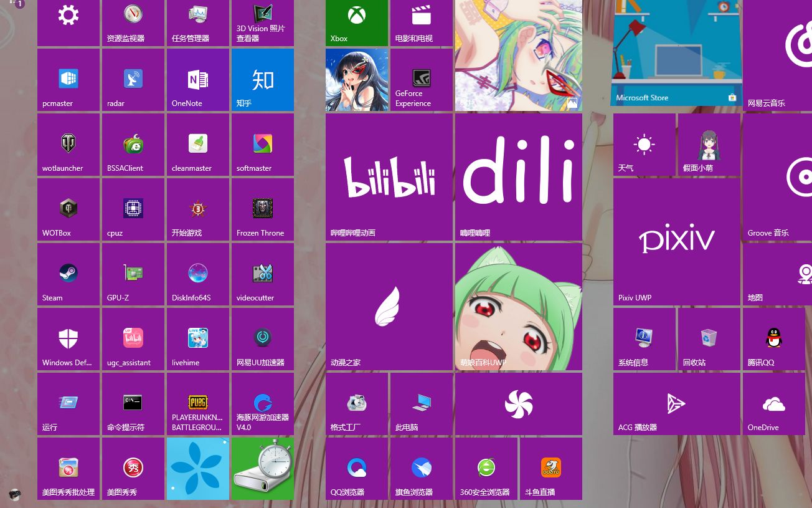The width and height of the screenshot is (812, 508).
Task: Open the 运行 tile
Action: [68, 404]
